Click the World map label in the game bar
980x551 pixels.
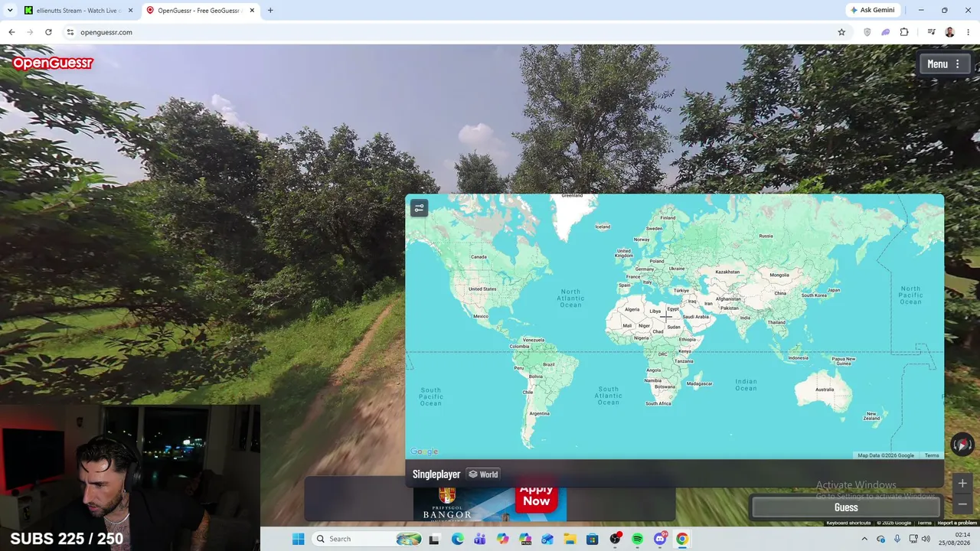coord(483,474)
